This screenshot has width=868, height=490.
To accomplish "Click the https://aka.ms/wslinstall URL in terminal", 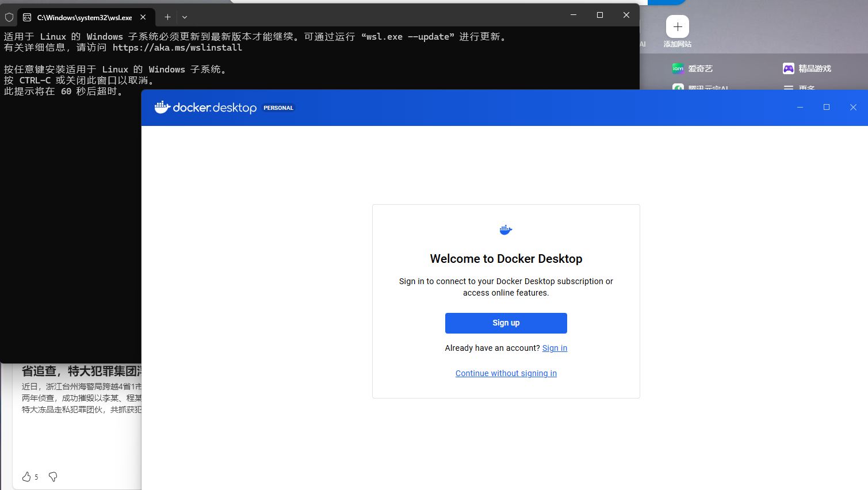I will [x=177, y=48].
